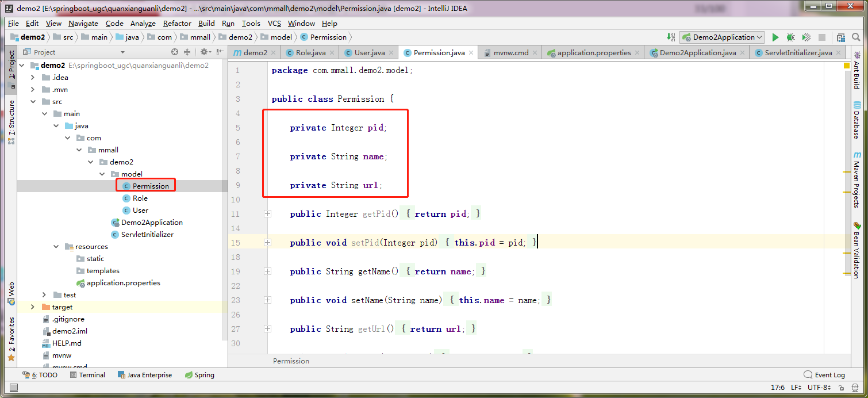Collapse the model package

pos(102,174)
